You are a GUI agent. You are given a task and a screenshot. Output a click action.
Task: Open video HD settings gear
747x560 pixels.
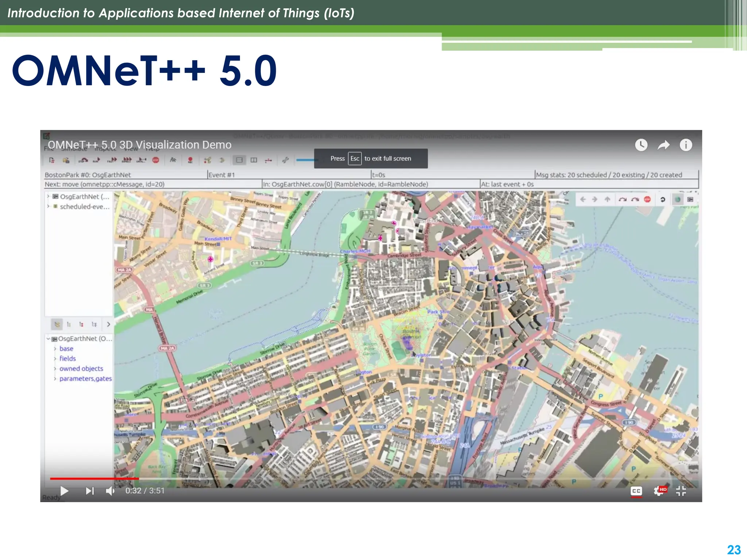[660, 491]
